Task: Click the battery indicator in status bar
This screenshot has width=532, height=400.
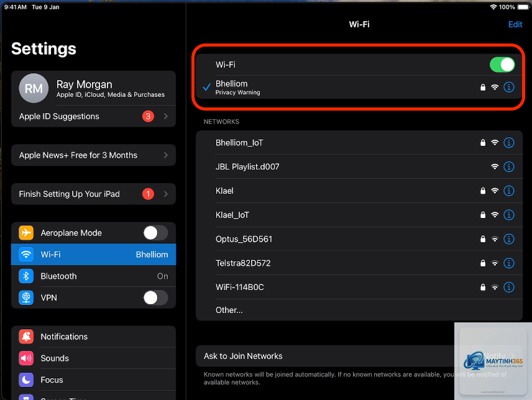Action: tap(523, 7)
